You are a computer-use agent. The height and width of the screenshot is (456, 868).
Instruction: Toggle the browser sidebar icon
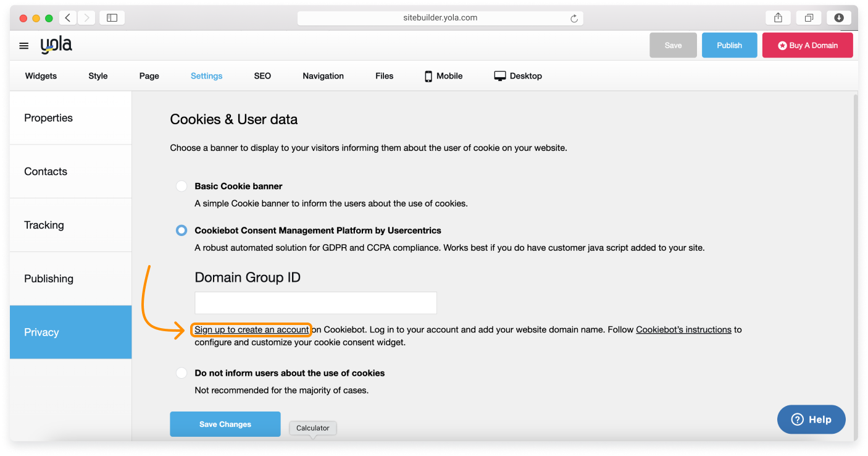112,18
